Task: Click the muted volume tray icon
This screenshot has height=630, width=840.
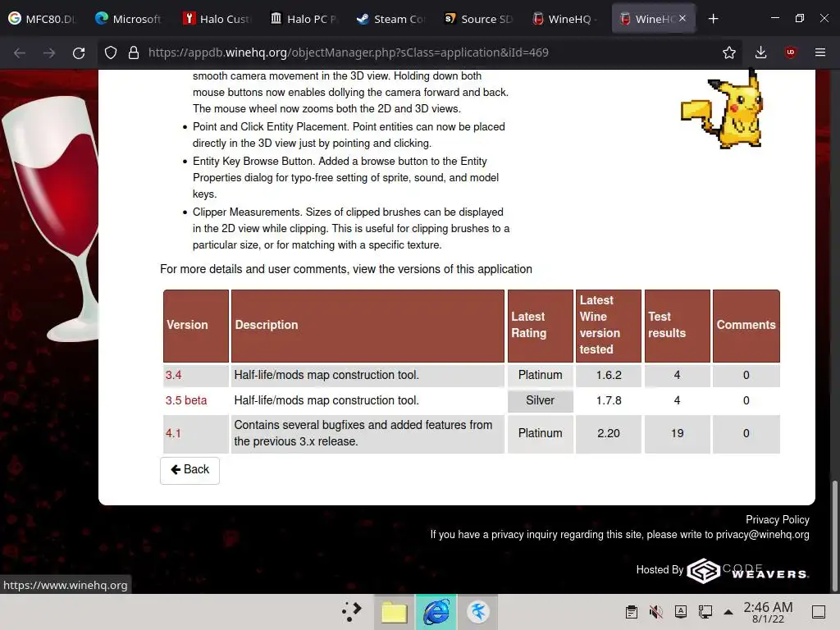Action: point(655,612)
